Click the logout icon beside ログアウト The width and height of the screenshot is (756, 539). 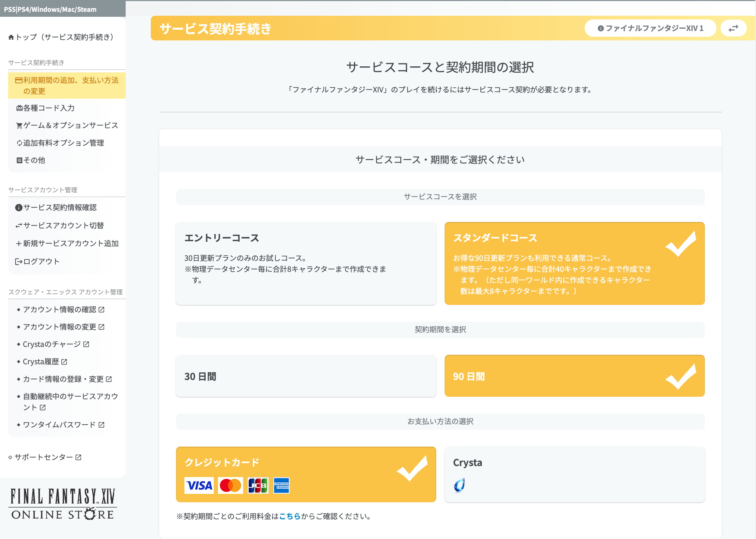coord(19,262)
